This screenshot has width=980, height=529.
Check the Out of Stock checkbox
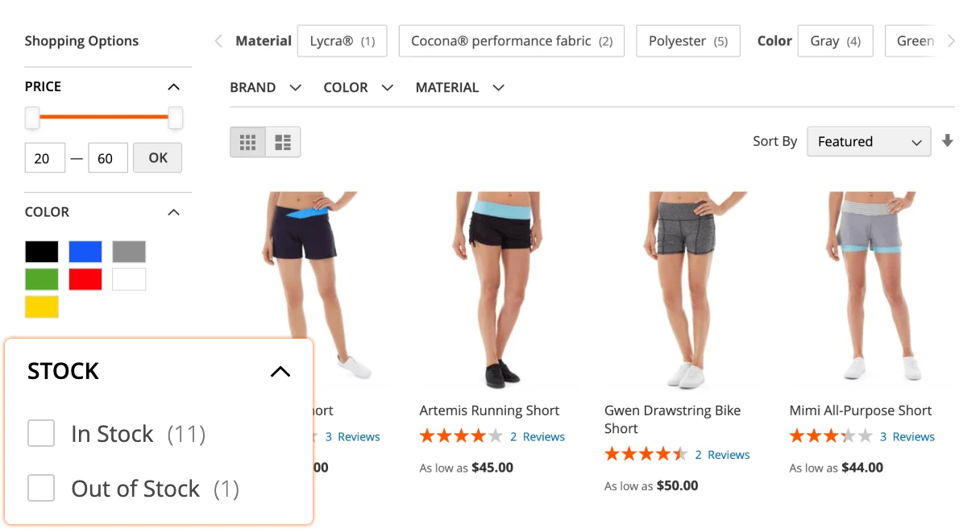click(41, 488)
